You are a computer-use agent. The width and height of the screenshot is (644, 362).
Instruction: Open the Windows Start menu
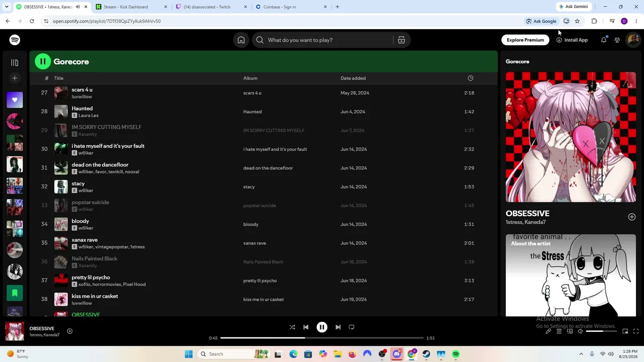[x=189, y=354]
